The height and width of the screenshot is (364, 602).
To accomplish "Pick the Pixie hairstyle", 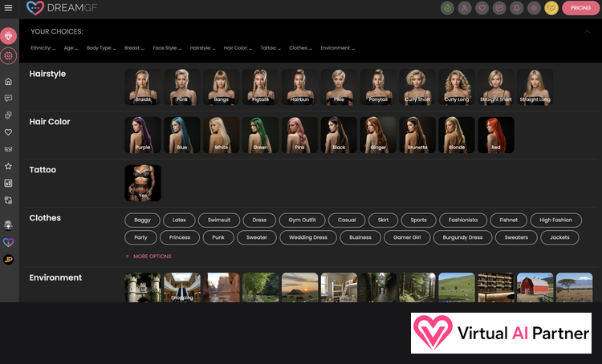I will click(339, 87).
